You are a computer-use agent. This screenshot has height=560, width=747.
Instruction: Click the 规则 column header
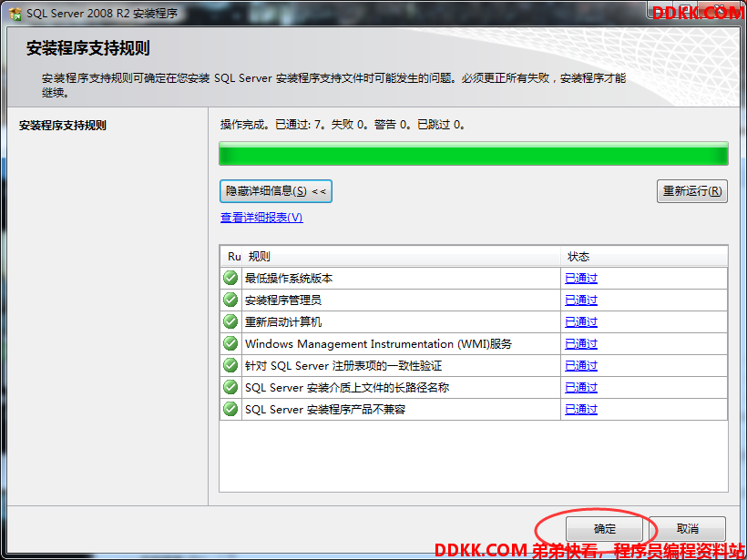(401, 257)
